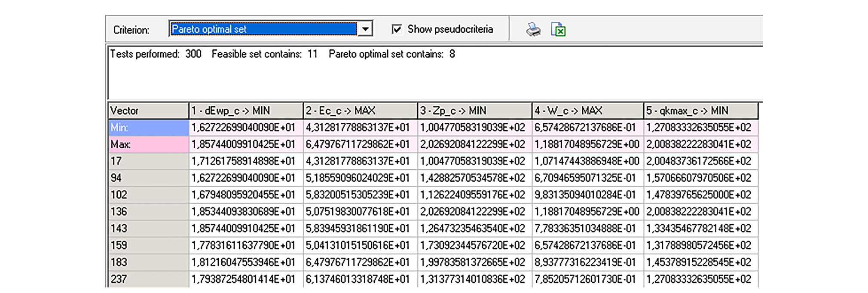
Task: Click vector 183 Ec_c value cell
Action: [360, 262]
